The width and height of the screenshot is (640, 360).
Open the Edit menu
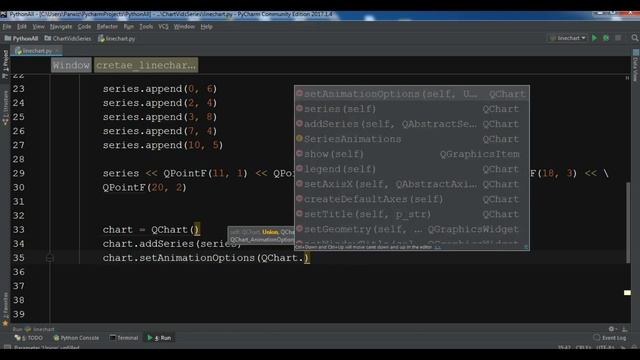pos(22,27)
